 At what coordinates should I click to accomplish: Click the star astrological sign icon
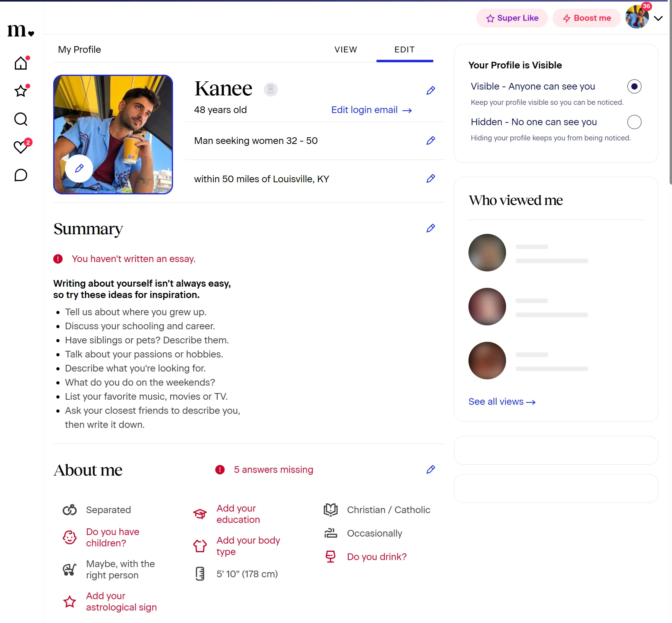(70, 601)
